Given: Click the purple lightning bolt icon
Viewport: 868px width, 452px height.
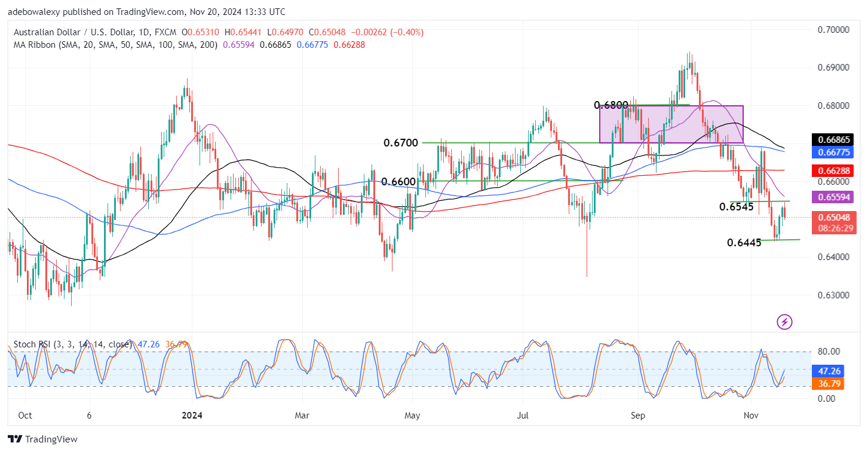Looking at the screenshot, I should tap(785, 322).
